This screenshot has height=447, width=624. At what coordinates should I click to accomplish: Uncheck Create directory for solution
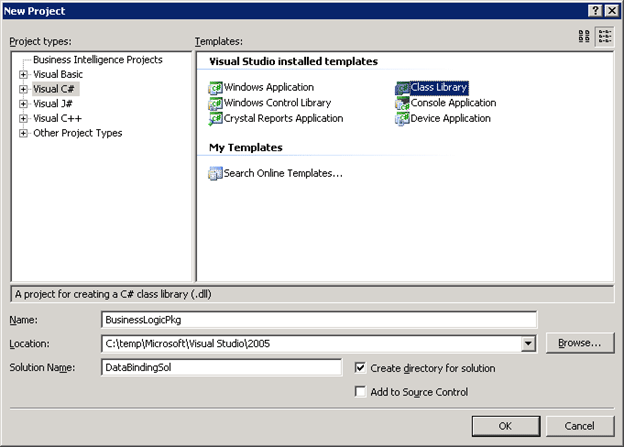point(360,368)
